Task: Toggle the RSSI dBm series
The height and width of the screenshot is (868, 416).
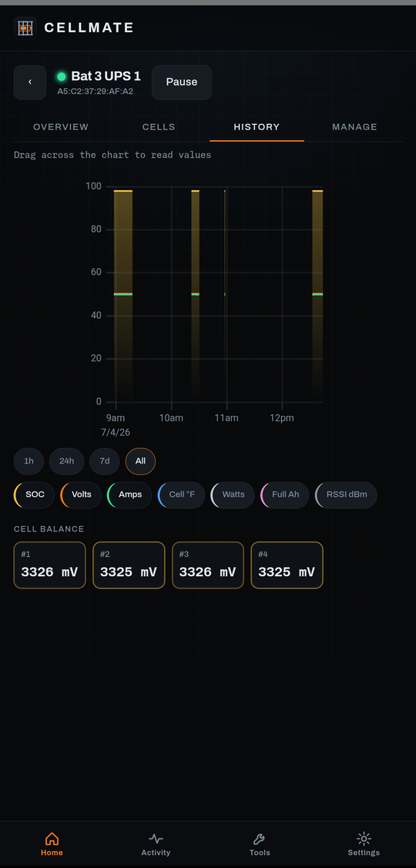Action: coord(346,495)
